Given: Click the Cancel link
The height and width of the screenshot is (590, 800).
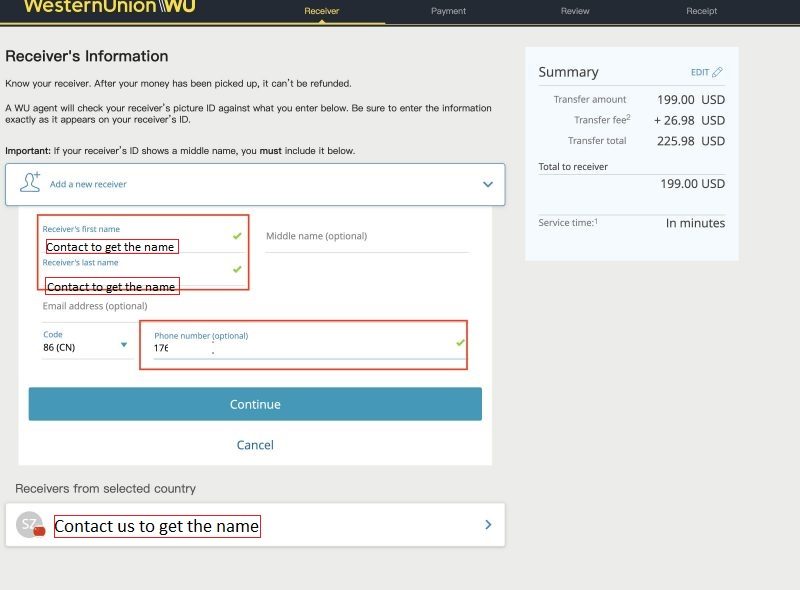Looking at the screenshot, I should (x=255, y=445).
